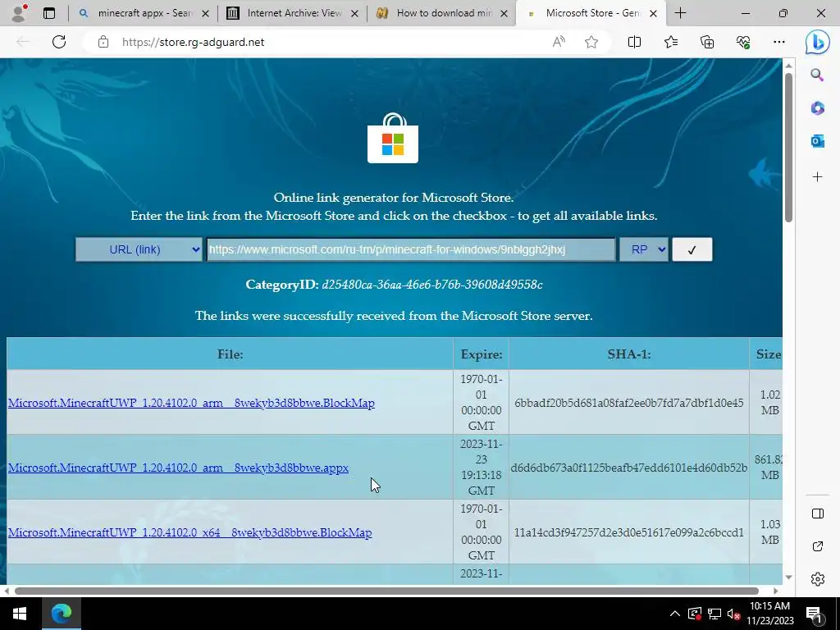Image resolution: width=840 pixels, height=630 pixels.
Task: Open link in new window sidebar icon
Action: [x=818, y=546]
